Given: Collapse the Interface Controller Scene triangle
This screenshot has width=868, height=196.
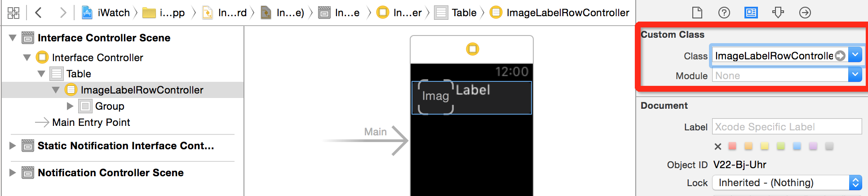Looking at the screenshot, I should [x=13, y=38].
